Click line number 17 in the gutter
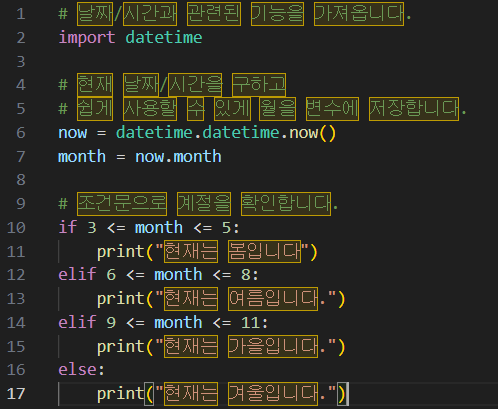The image size is (498, 409). (16, 394)
